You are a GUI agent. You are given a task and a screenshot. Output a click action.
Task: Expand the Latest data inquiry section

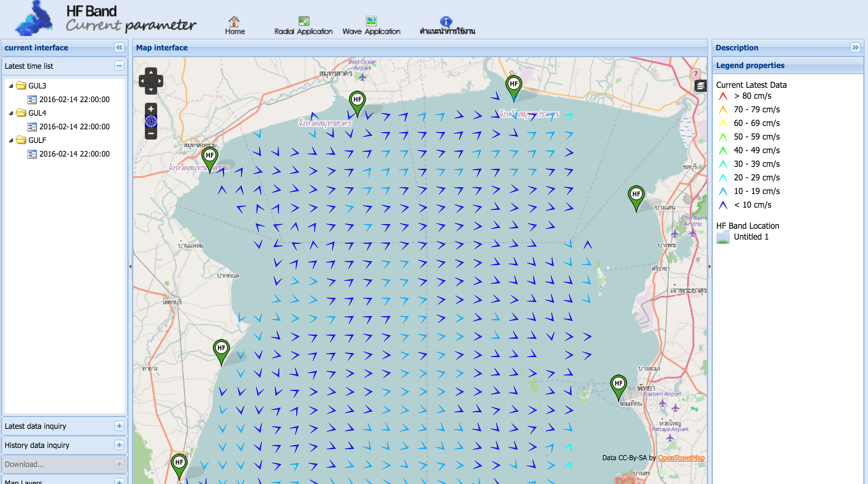[119, 426]
